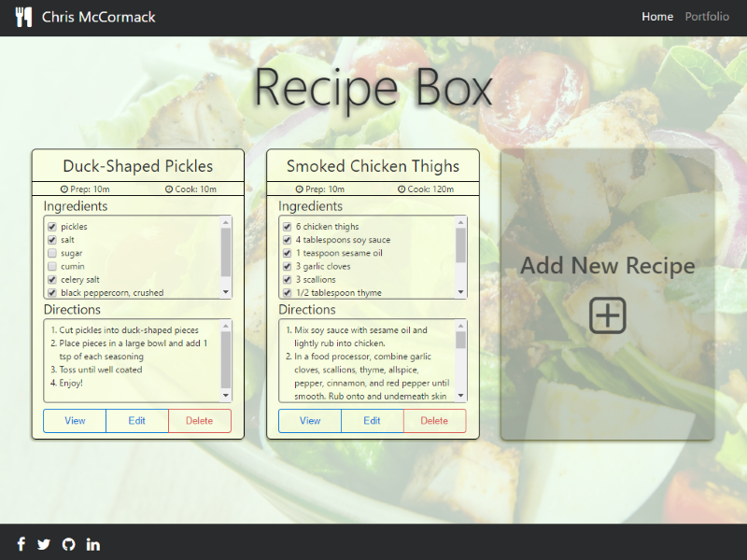Uncheck the 3 garlic cloves checkbox
Image resolution: width=747 pixels, height=560 pixels.
click(288, 266)
